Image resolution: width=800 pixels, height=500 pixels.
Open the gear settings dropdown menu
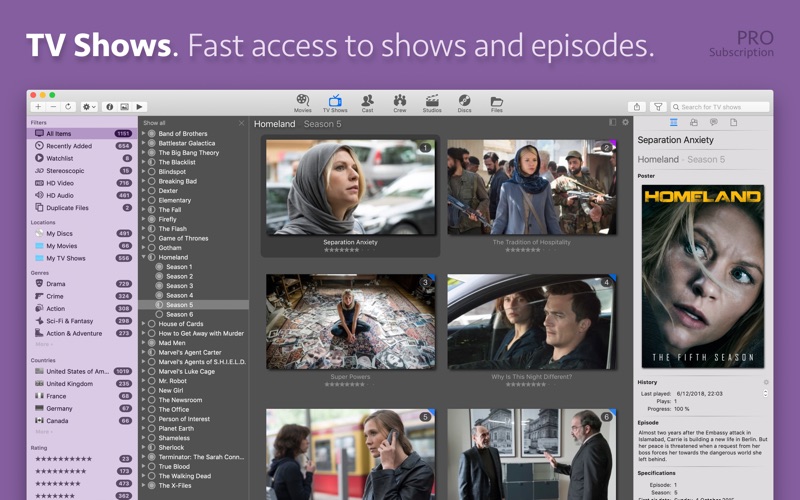[89, 106]
